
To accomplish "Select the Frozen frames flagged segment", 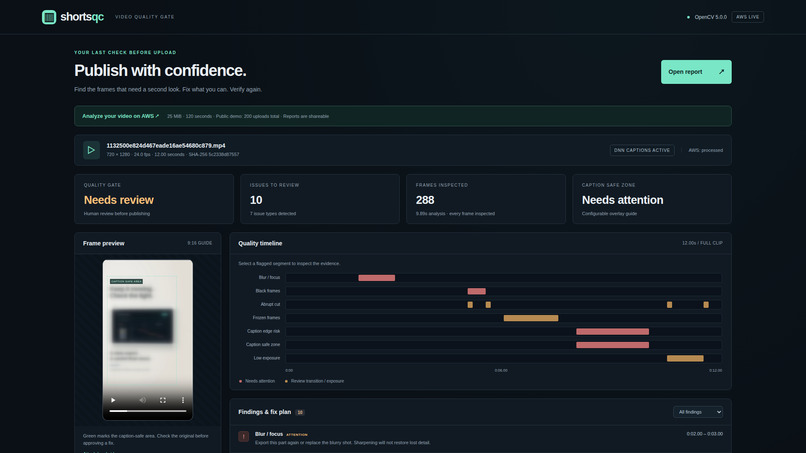I will 531,318.
